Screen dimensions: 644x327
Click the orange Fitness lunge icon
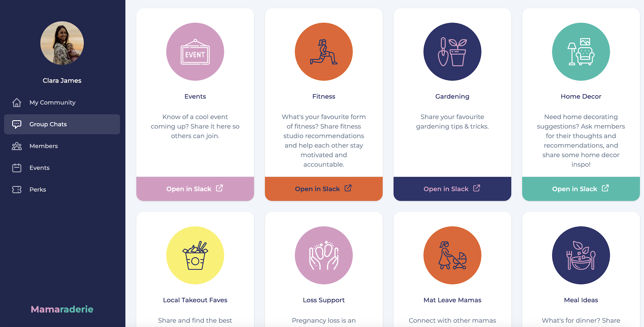[324, 52]
